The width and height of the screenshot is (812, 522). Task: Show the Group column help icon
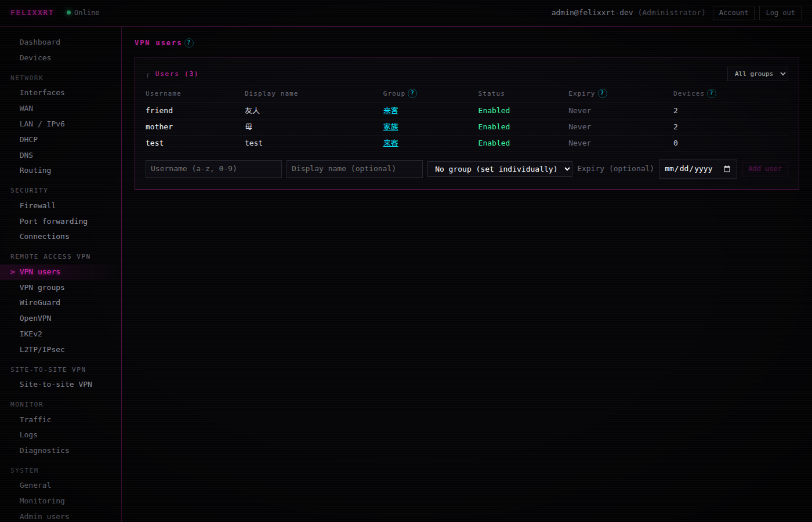coord(412,93)
